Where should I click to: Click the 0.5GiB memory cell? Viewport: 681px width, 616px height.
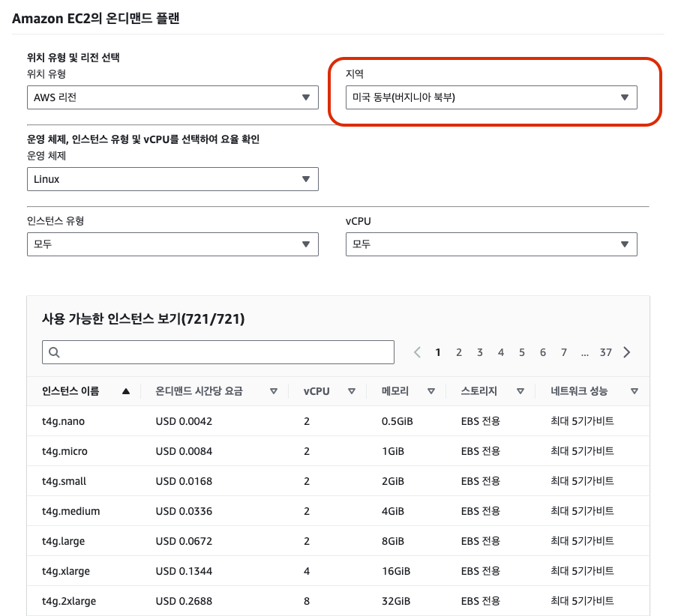pyautogui.click(x=397, y=421)
